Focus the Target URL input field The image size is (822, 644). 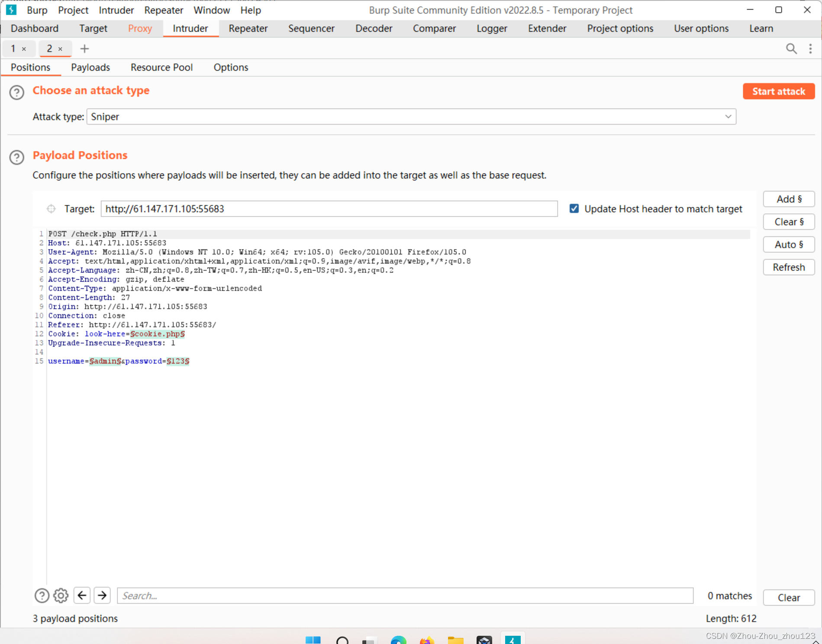(329, 209)
